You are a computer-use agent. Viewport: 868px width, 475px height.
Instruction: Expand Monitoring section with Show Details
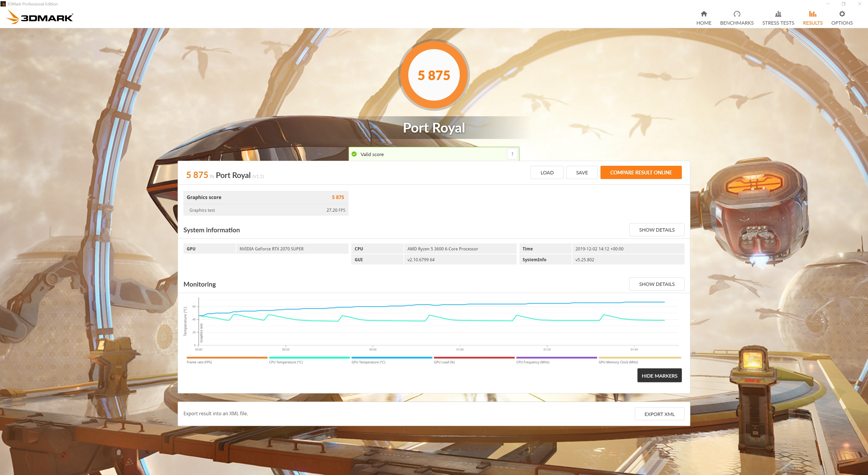[x=656, y=284]
